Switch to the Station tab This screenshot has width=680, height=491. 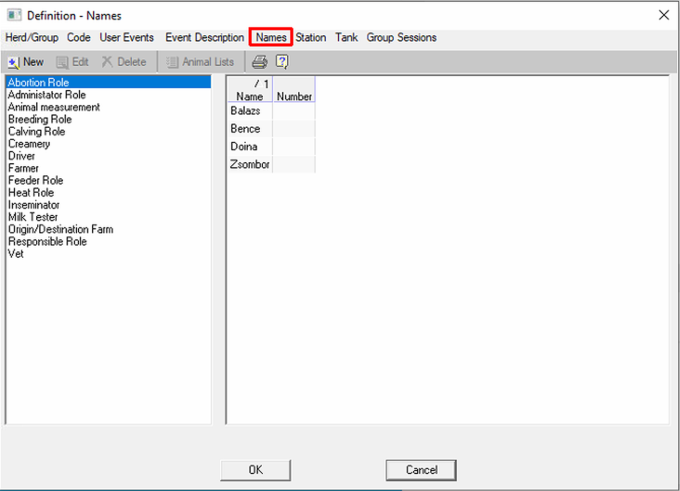pyautogui.click(x=311, y=37)
